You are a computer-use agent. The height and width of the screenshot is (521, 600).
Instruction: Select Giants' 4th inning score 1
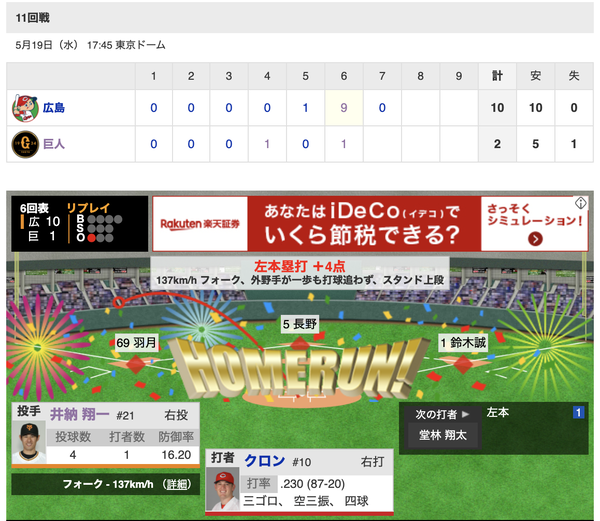tap(267, 144)
